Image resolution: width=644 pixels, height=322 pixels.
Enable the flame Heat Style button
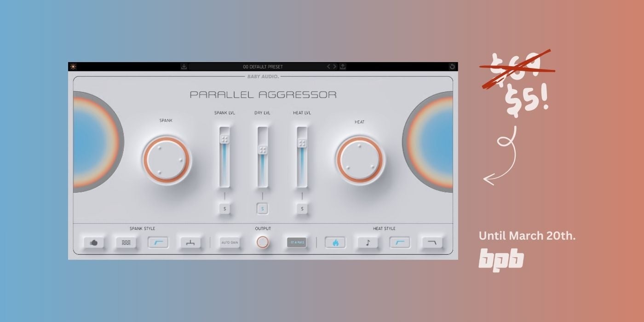(335, 243)
